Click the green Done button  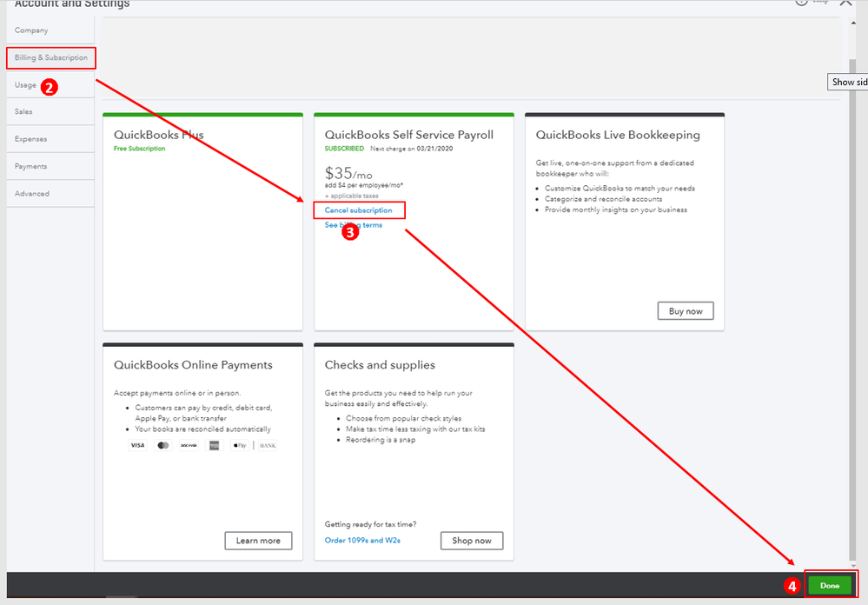point(830,585)
